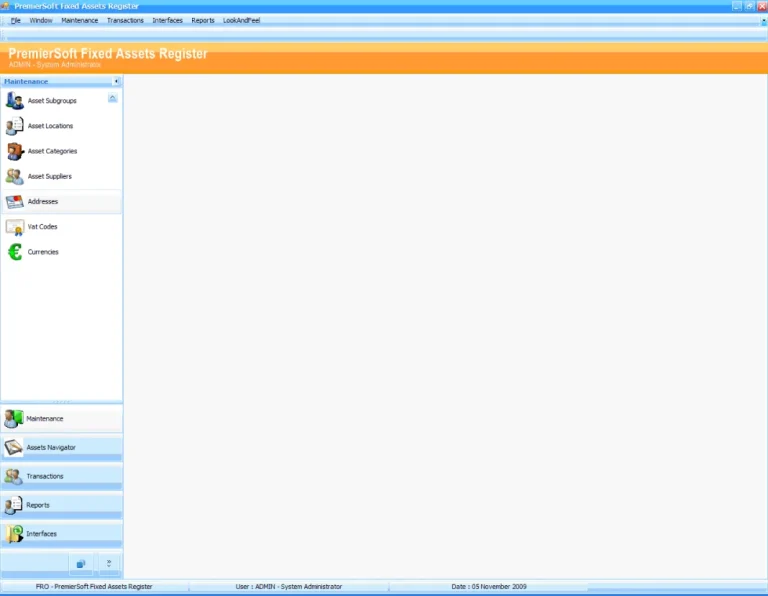Open the Asset Locations icon
This screenshot has width=768, height=596.
tap(15, 126)
